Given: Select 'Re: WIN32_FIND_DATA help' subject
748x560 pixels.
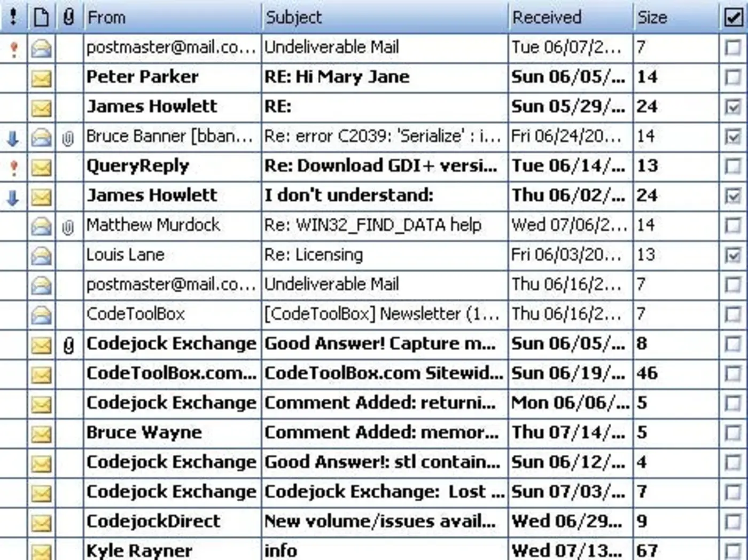Looking at the screenshot, I should [x=373, y=225].
